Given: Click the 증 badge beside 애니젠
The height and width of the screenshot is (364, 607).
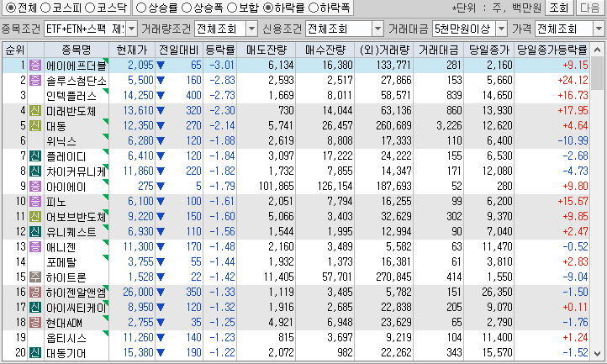Looking at the screenshot, I should coord(35,246).
